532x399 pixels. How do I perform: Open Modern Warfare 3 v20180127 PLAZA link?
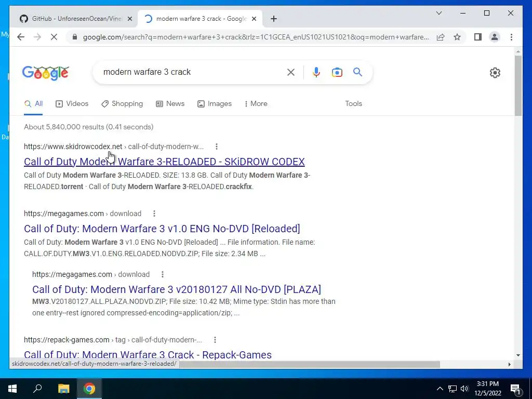pyautogui.click(x=177, y=289)
